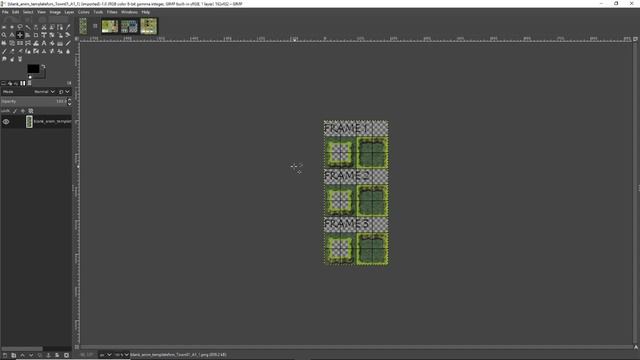Screen dimensions: 640x360
Task: Open canvas navigation icon at bottom-right corner
Action: click(x=636, y=347)
